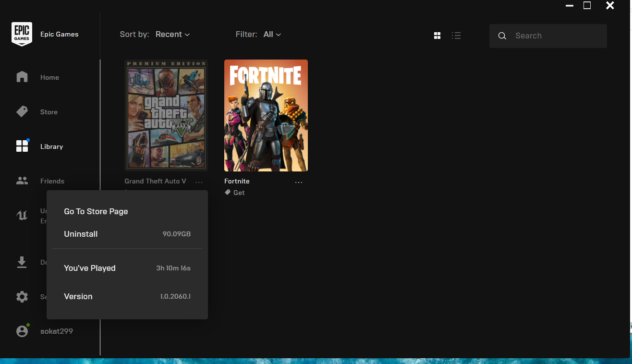Switch to list view layout
This screenshot has height=364, width=632.
click(456, 36)
